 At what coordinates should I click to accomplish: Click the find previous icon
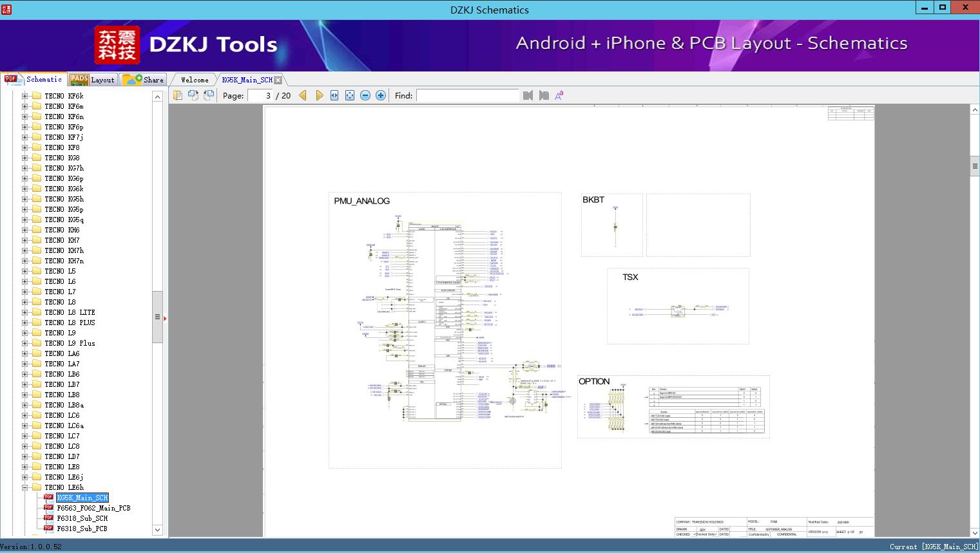pos(528,95)
